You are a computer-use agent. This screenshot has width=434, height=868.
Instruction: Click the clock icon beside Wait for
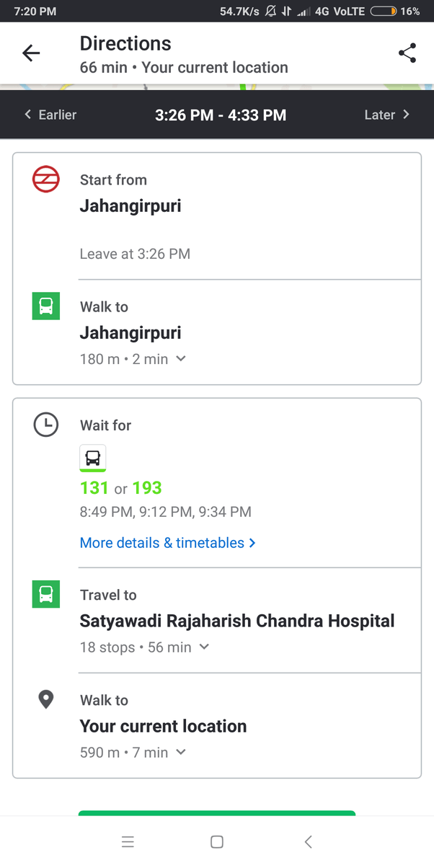[x=45, y=425]
